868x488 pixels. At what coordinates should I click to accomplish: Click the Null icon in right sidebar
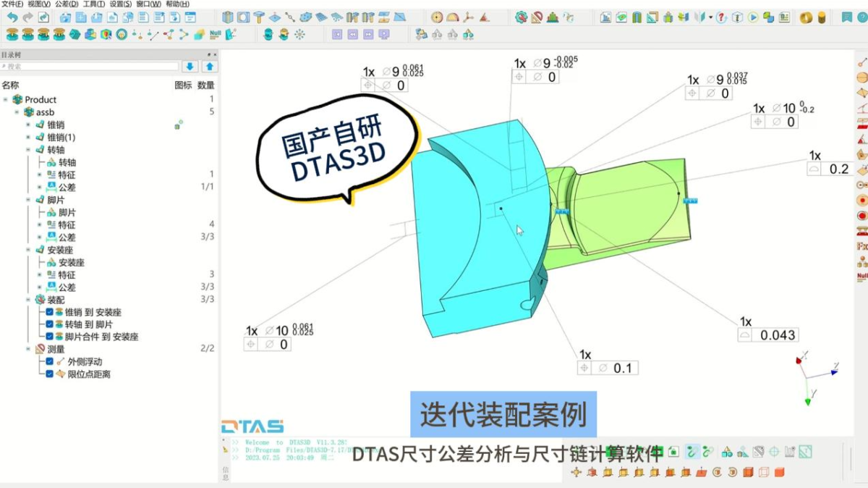click(861, 276)
